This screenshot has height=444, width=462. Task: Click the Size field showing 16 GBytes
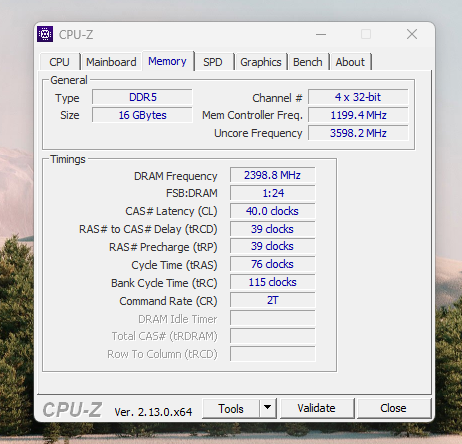pyautogui.click(x=142, y=115)
